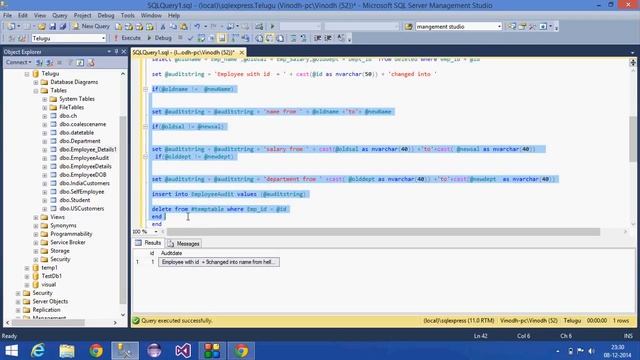Click the Cut scissors icon
Screen dimensions: 640x360
pos(163,27)
